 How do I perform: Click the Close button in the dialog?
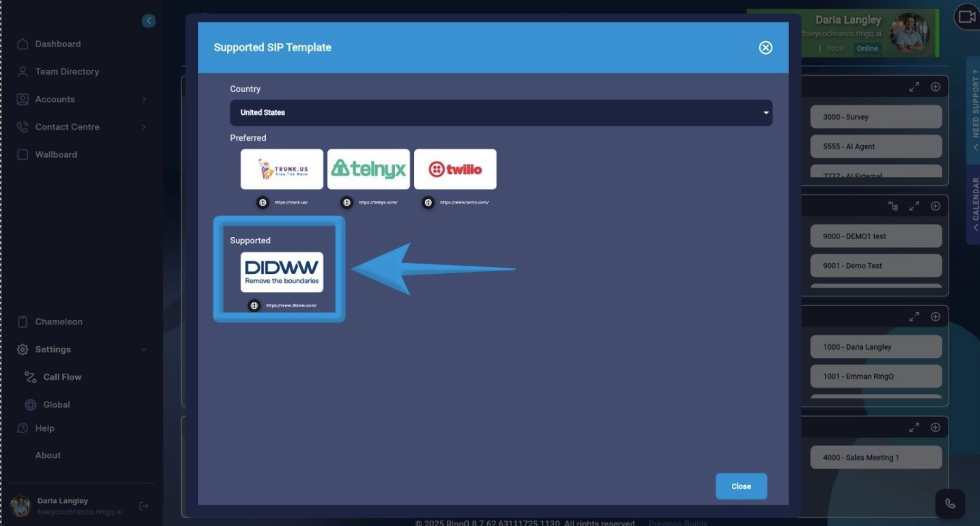point(741,486)
